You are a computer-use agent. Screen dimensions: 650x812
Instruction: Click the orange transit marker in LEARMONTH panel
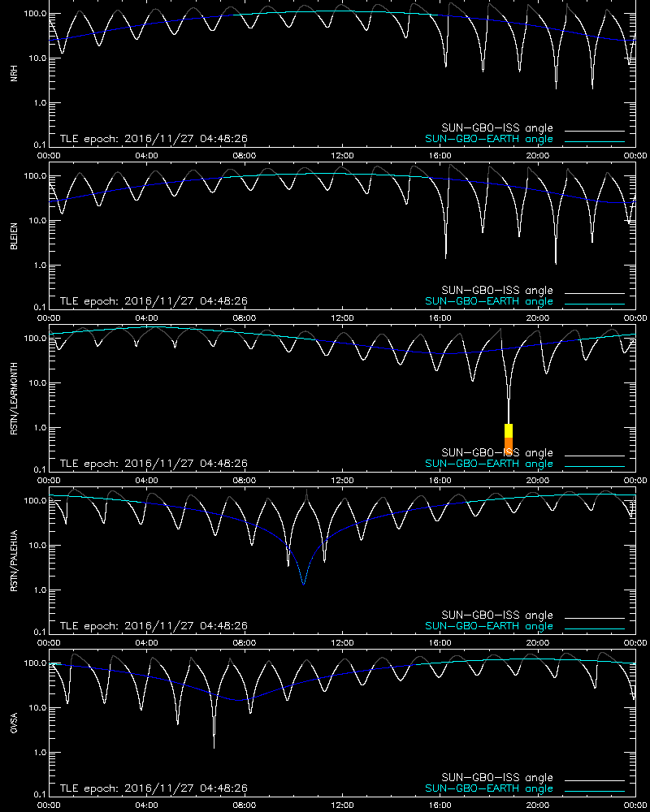[x=509, y=448]
